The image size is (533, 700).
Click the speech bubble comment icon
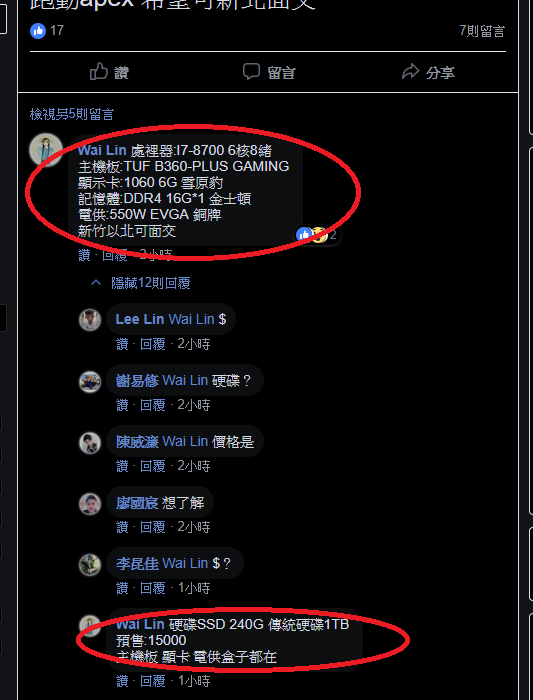pos(251,71)
